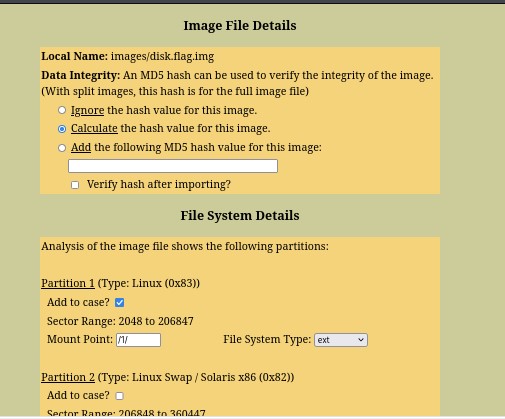505x419 pixels.
Task: Click the Data Integrity bold label
Action: coord(81,75)
